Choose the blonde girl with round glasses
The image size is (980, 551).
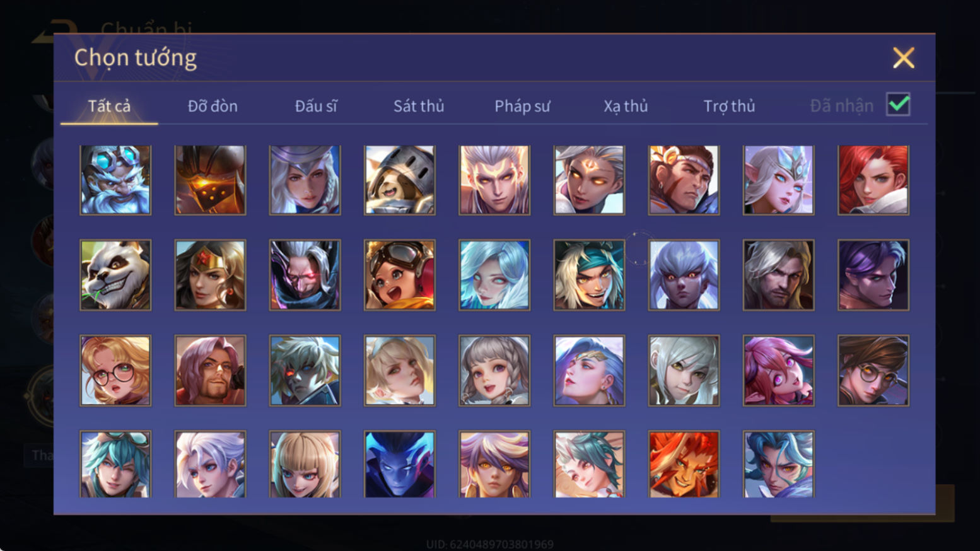pos(115,370)
